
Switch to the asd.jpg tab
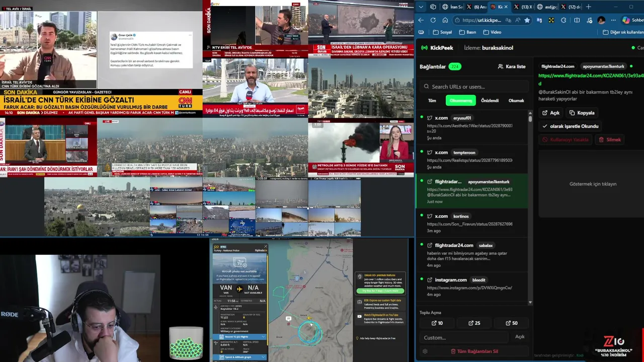[546, 7]
